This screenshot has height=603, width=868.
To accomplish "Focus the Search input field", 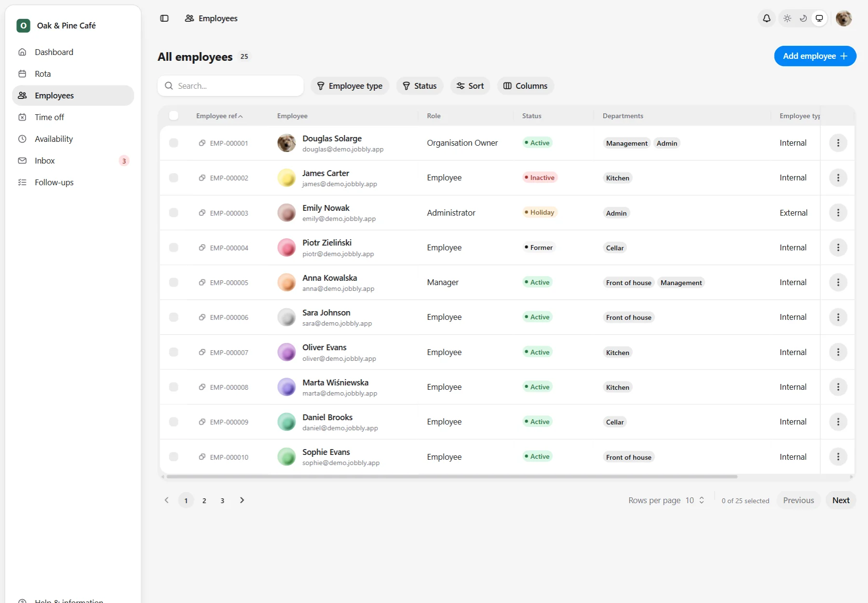I will coord(231,86).
